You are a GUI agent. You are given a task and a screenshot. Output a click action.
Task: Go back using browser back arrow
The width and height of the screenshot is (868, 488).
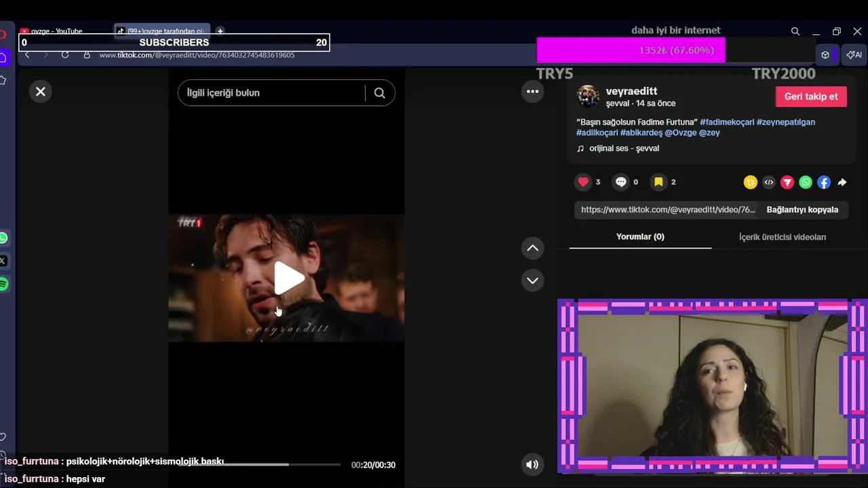click(27, 55)
